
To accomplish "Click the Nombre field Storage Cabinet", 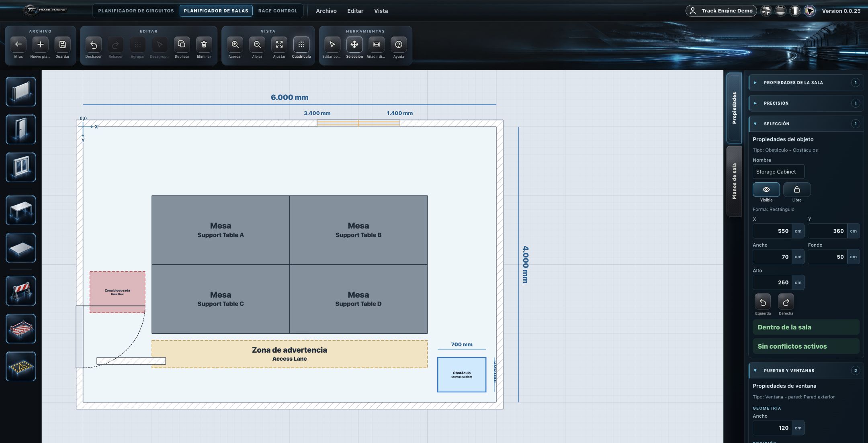I will coord(778,172).
